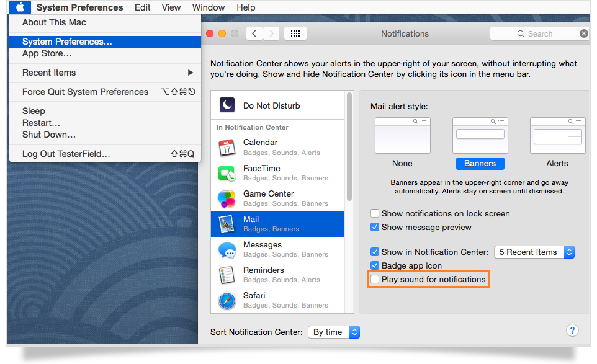Choose Log Out TesterField…
This screenshot has width=597, height=364.
[x=105, y=154]
